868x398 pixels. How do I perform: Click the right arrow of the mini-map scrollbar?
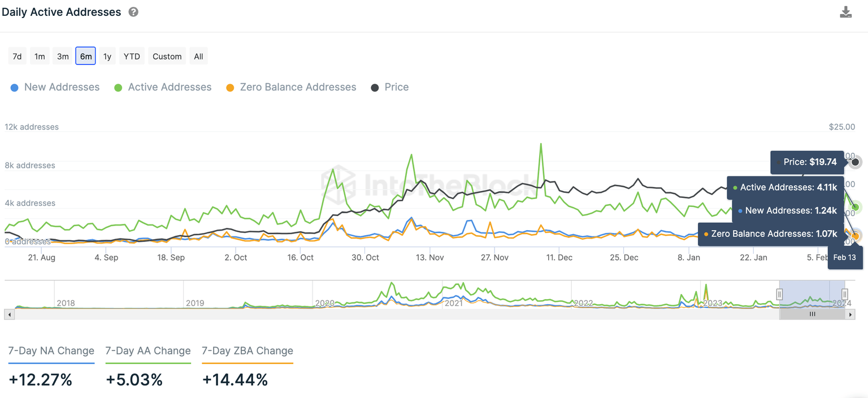pyautogui.click(x=851, y=314)
